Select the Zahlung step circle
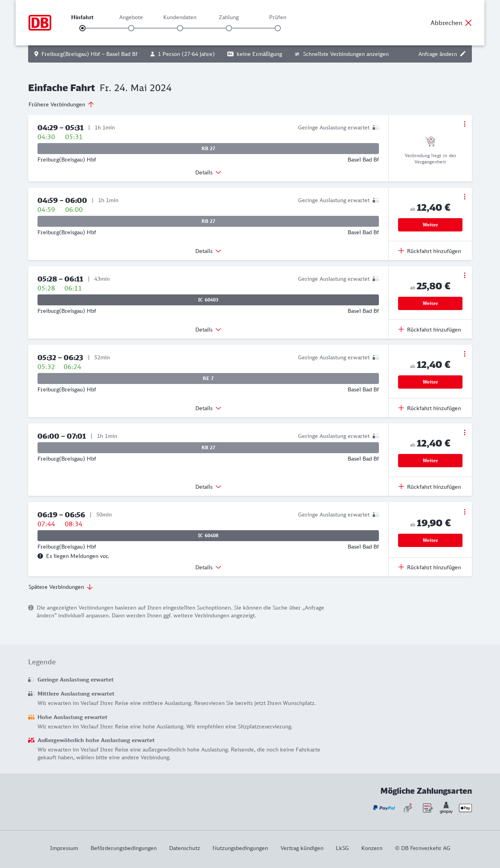 229,28
